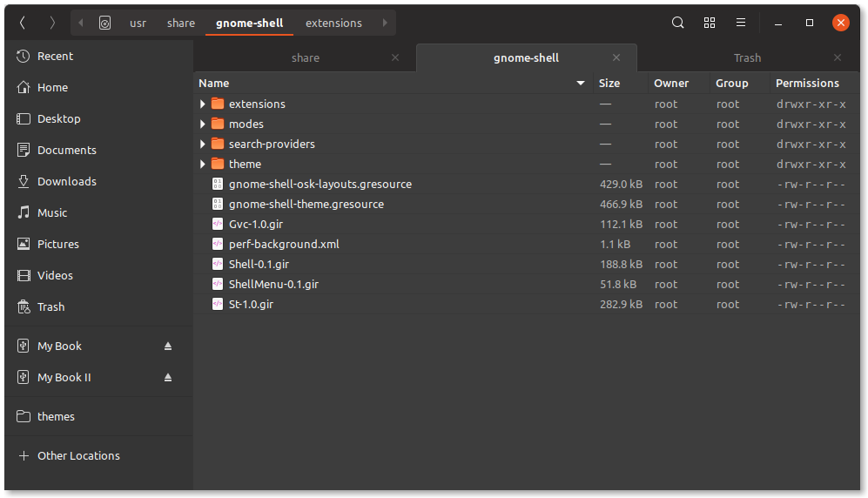This screenshot has height=498, width=868.
Task: Click the root disk icon in the path bar
Action: (104, 23)
